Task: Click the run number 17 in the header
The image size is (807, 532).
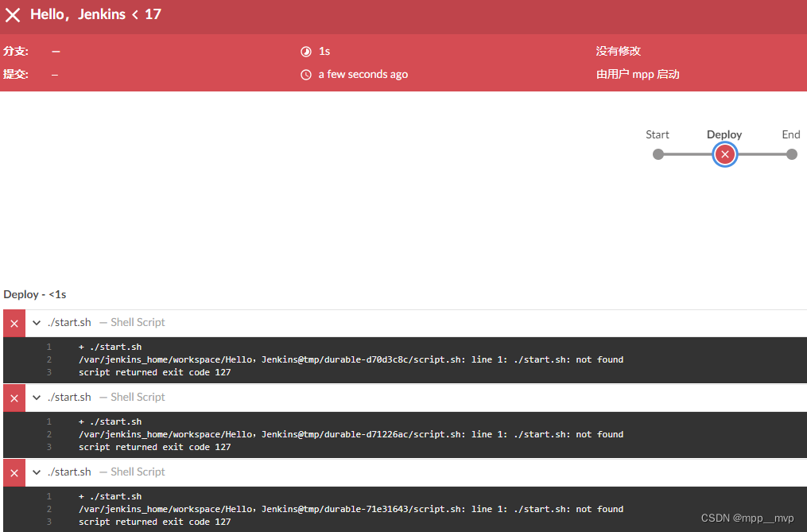Action: [x=153, y=14]
